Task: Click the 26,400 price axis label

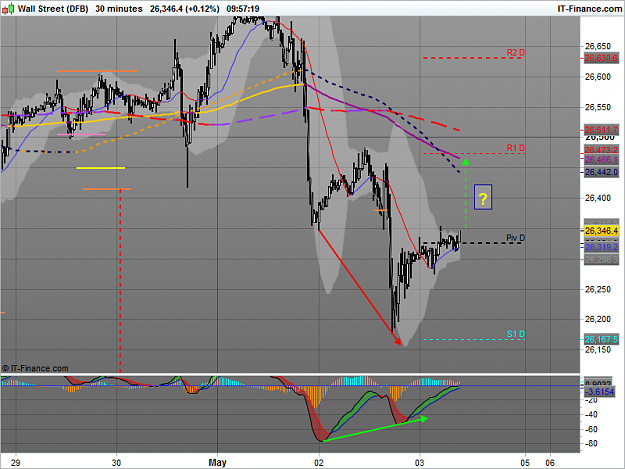Action: pyautogui.click(x=597, y=198)
